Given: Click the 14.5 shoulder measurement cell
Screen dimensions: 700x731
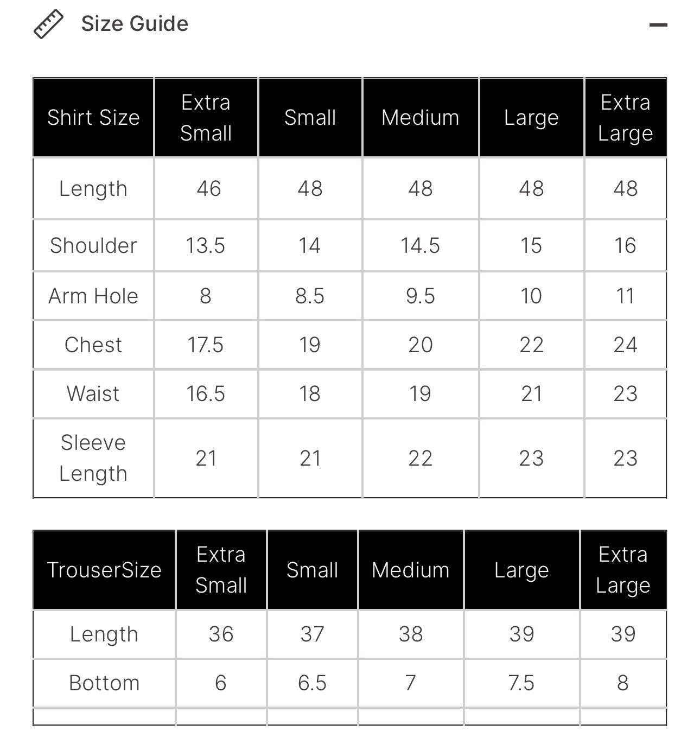Looking at the screenshot, I should pos(420,245).
